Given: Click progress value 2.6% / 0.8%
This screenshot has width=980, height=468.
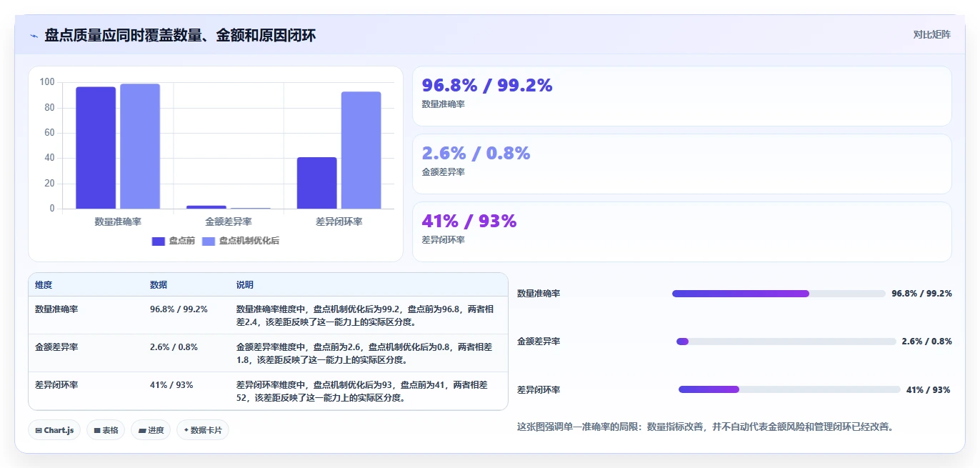Looking at the screenshot, I should pyautogui.click(x=926, y=342).
